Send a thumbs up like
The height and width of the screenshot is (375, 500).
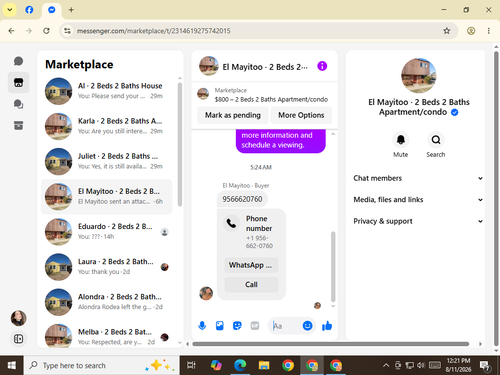point(327,326)
